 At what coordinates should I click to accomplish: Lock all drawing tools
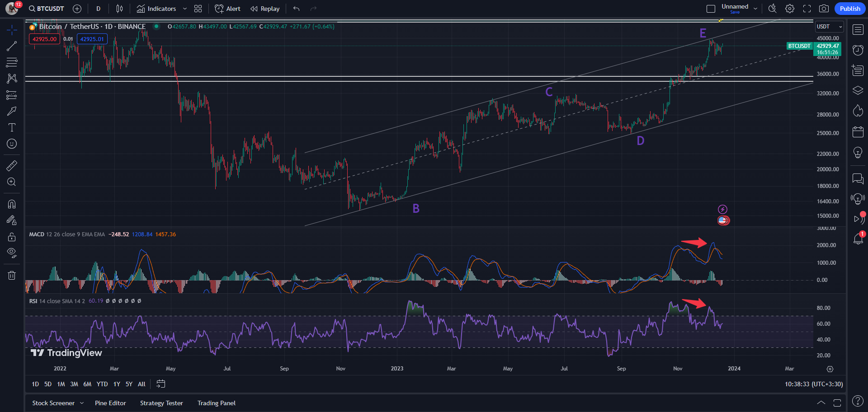click(x=12, y=237)
